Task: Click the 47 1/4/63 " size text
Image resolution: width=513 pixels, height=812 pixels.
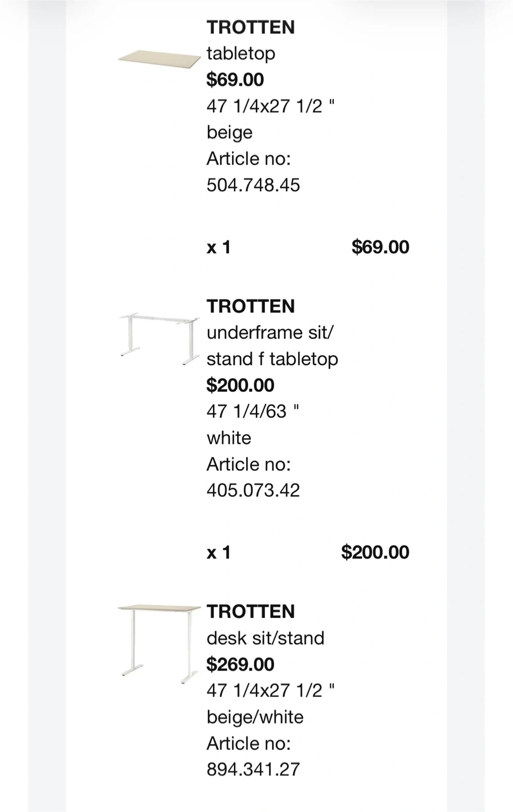Action: coord(253,411)
